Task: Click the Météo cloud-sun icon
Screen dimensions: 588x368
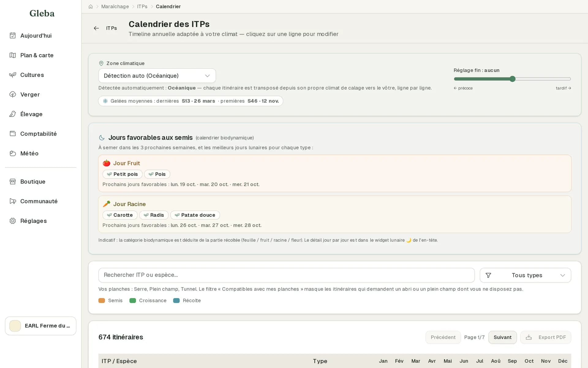Action: point(13,153)
